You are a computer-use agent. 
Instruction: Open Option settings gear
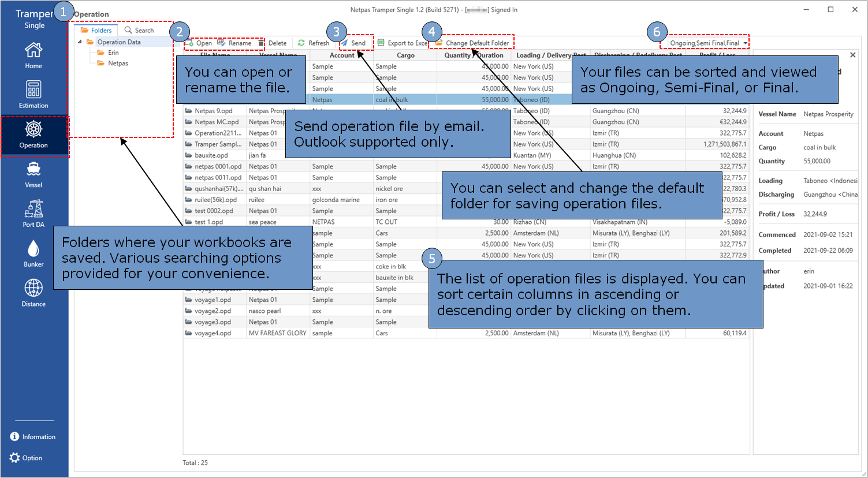click(x=26, y=458)
